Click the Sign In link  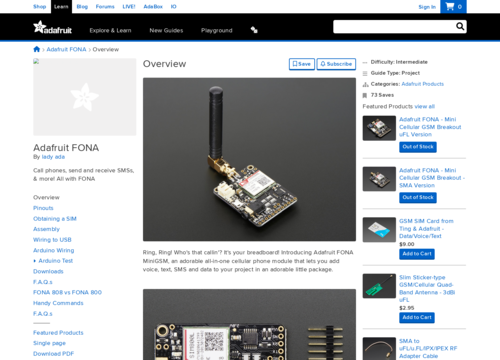(x=427, y=7)
